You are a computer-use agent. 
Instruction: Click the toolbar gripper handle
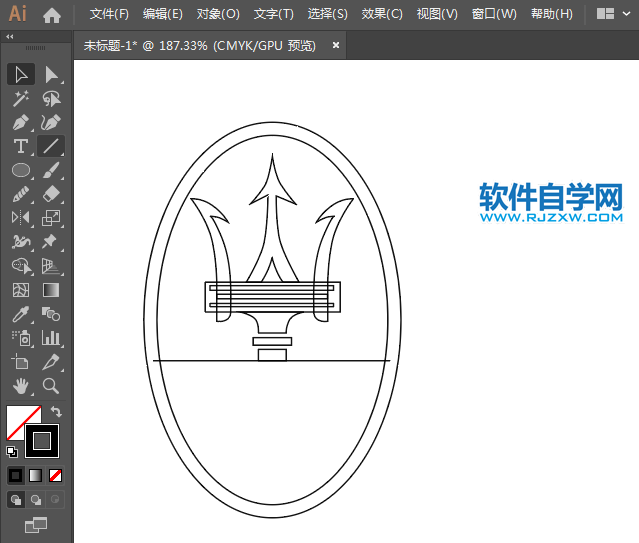36,48
